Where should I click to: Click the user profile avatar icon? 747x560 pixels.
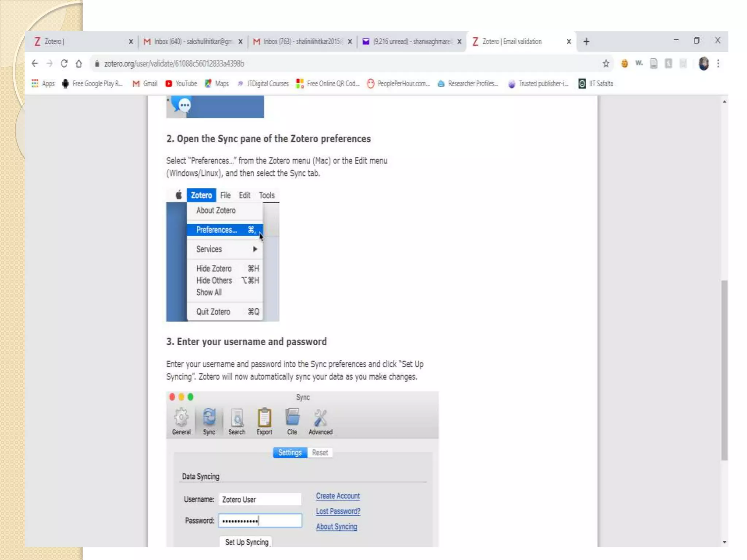point(704,63)
